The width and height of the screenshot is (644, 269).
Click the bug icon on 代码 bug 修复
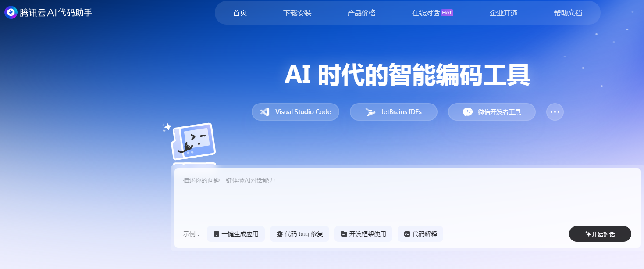[280, 233]
